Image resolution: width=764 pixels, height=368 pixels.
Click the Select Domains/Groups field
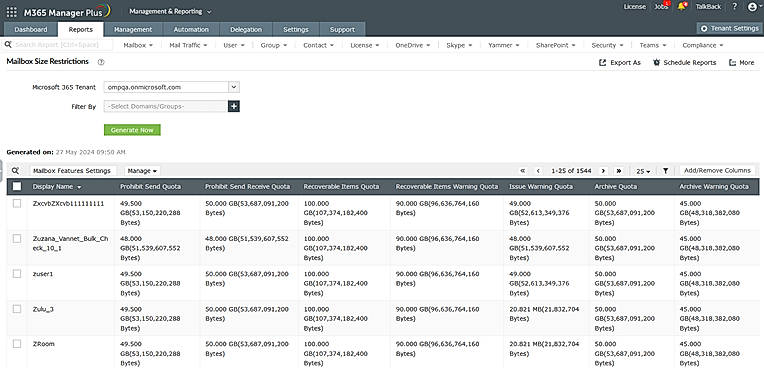(166, 106)
